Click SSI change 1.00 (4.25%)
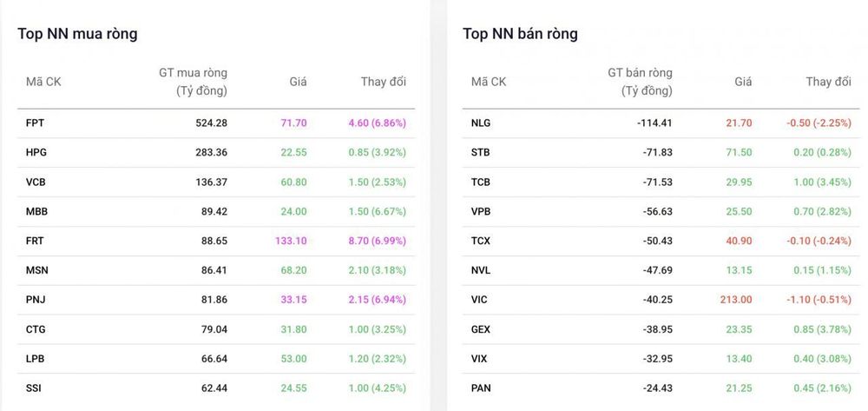 tap(377, 388)
